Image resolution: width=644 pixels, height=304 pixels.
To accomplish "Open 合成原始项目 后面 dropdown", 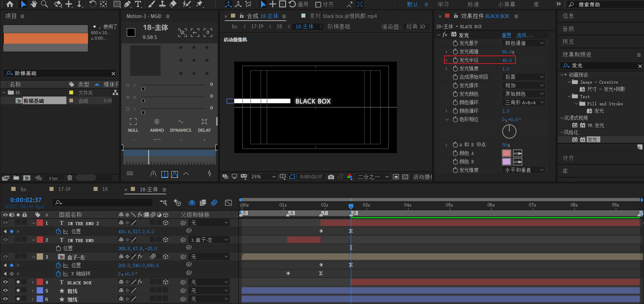I will [x=524, y=77].
